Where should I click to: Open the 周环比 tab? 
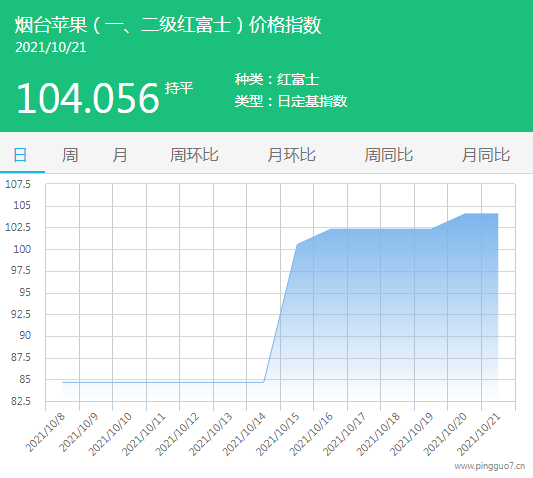tap(194, 155)
